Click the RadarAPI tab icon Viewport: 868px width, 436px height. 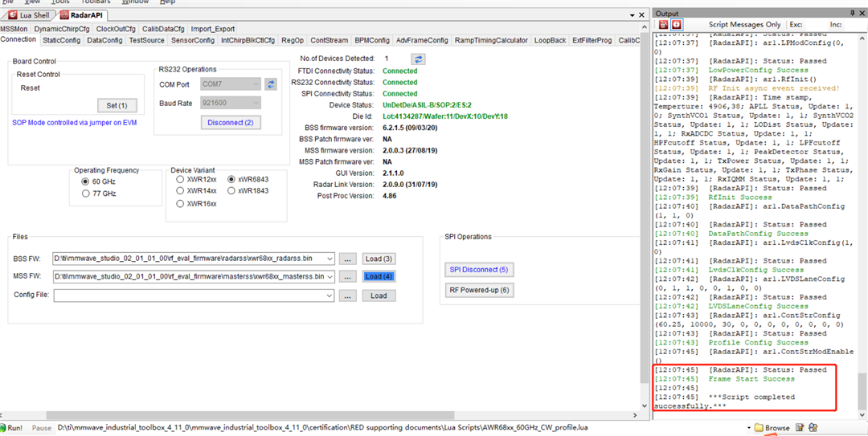[65, 15]
